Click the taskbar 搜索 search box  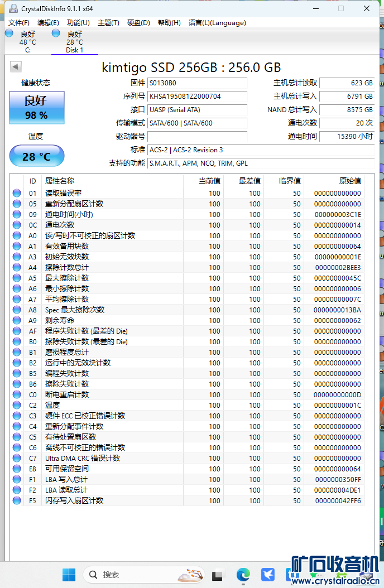tap(144, 575)
